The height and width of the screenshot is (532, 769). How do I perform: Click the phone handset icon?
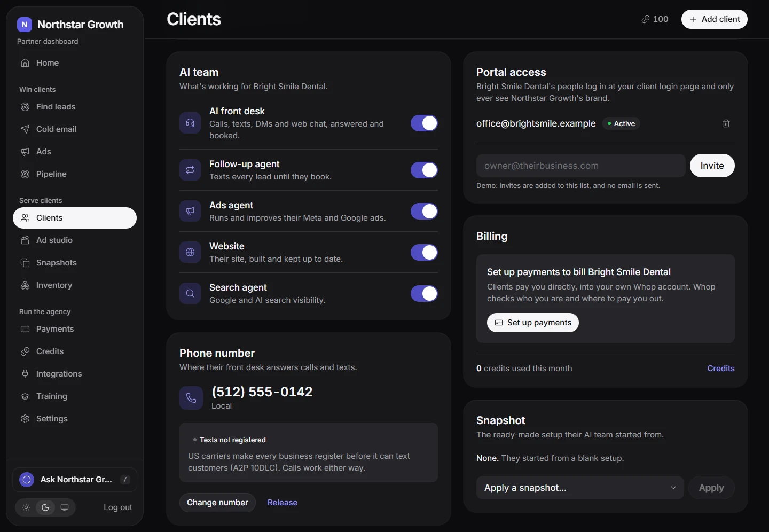[191, 398]
